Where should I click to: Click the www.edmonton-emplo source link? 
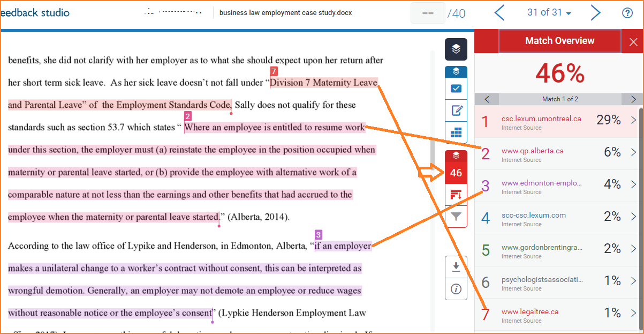[541, 183]
